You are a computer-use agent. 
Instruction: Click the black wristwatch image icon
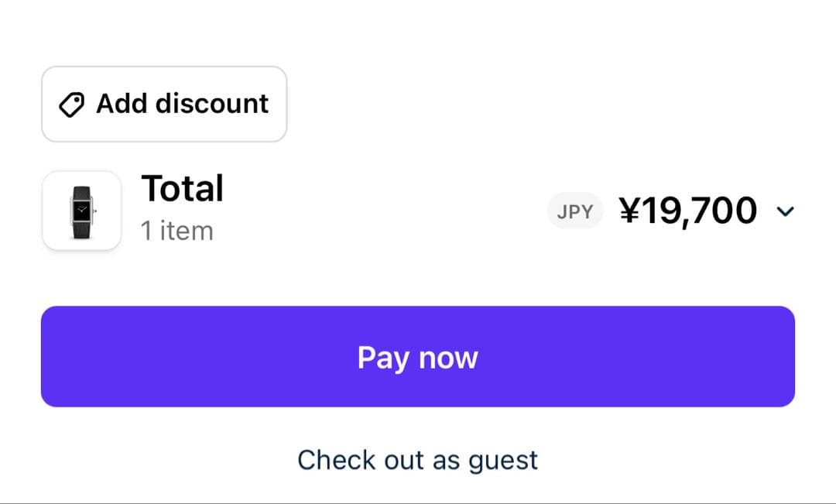81,211
